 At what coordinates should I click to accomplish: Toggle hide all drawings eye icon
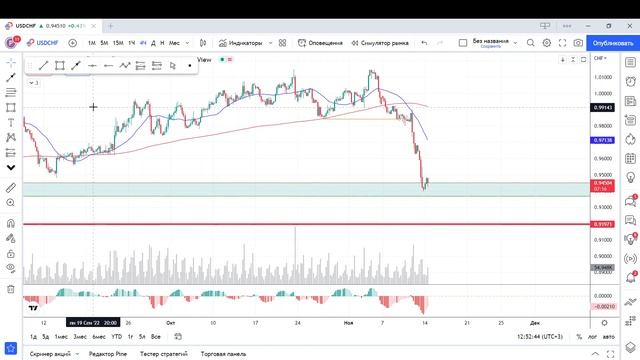(x=11, y=269)
